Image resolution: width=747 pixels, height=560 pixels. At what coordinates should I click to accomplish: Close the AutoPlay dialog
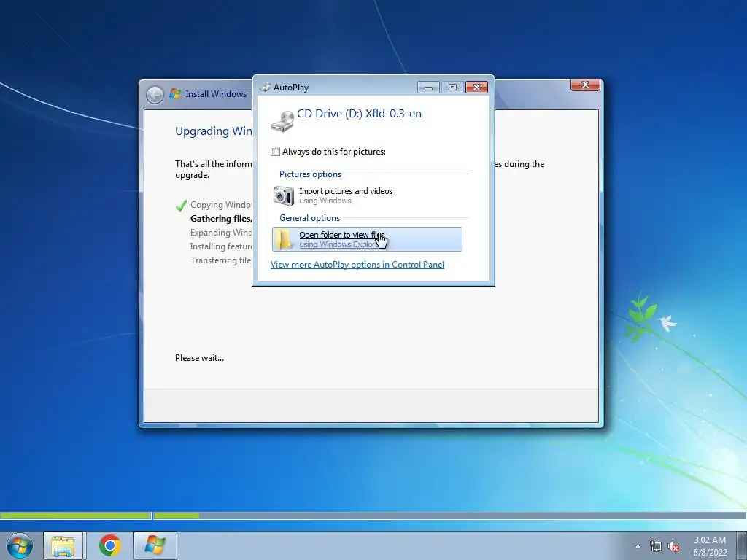click(x=476, y=87)
